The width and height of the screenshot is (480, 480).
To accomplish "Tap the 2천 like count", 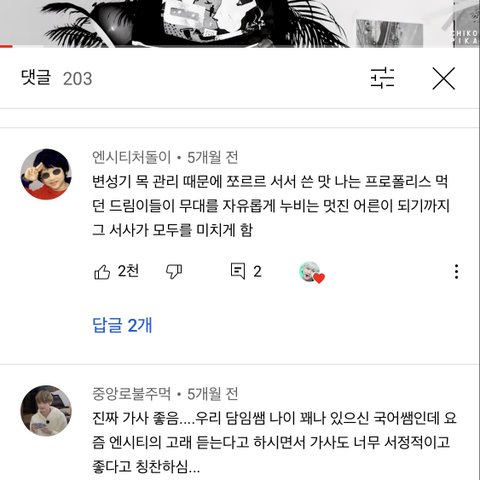I will [128, 271].
